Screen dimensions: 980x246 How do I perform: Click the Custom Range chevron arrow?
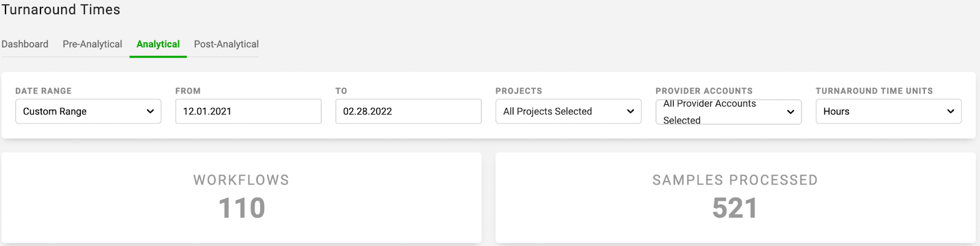click(150, 112)
